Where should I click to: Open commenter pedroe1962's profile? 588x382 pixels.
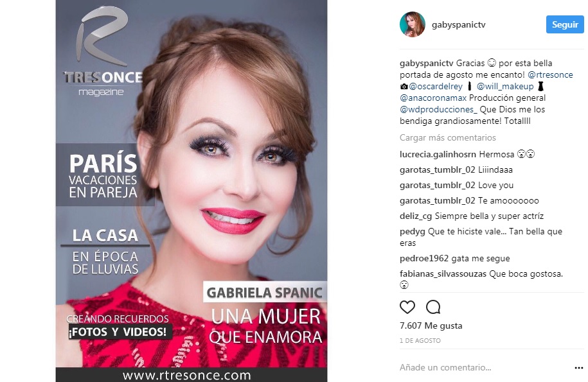(424, 258)
